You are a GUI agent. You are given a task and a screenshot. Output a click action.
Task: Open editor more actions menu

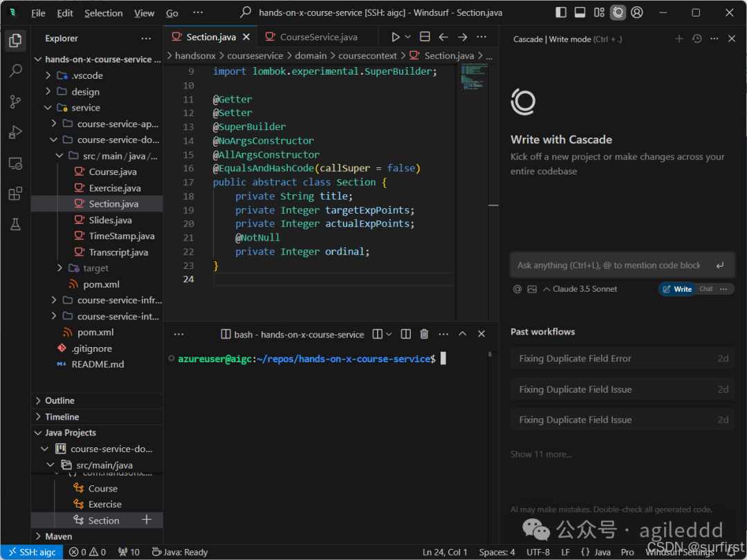pyautogui.click(x=481, y=37)
